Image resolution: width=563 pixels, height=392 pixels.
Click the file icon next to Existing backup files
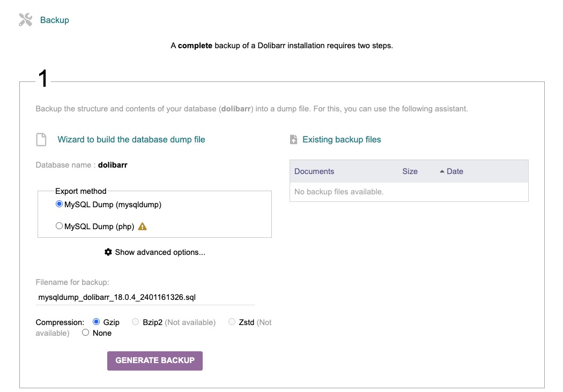(293, 139)
